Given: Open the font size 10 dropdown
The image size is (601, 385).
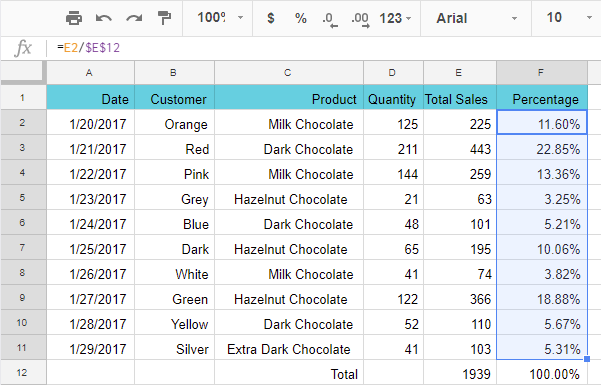Looking at the screenshot, I should point(569,18).
